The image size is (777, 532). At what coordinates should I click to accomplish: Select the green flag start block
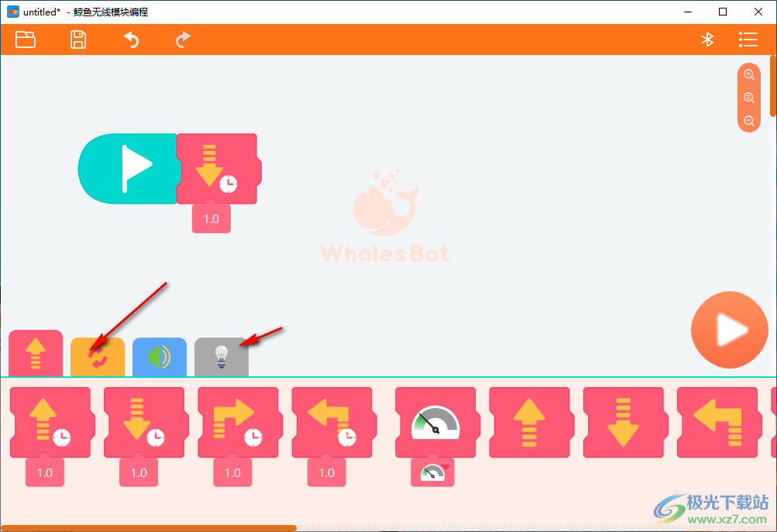[128, 168]
